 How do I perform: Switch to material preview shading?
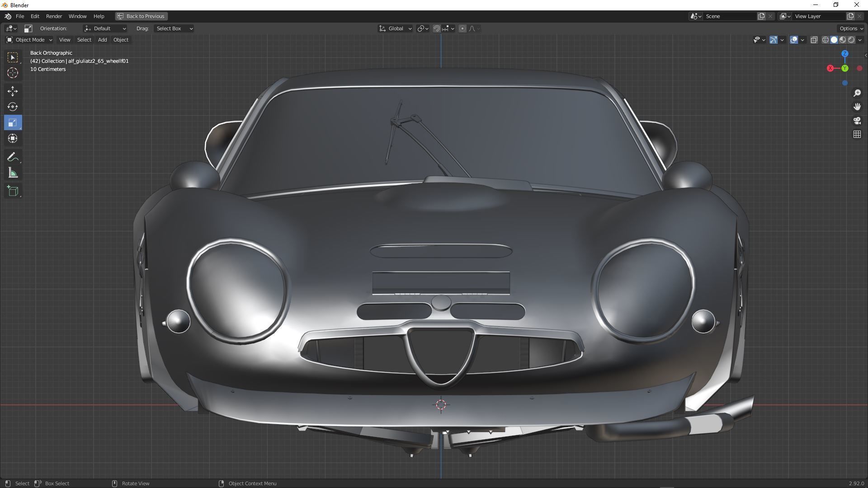pyautogui.click(x=843, y=40)
